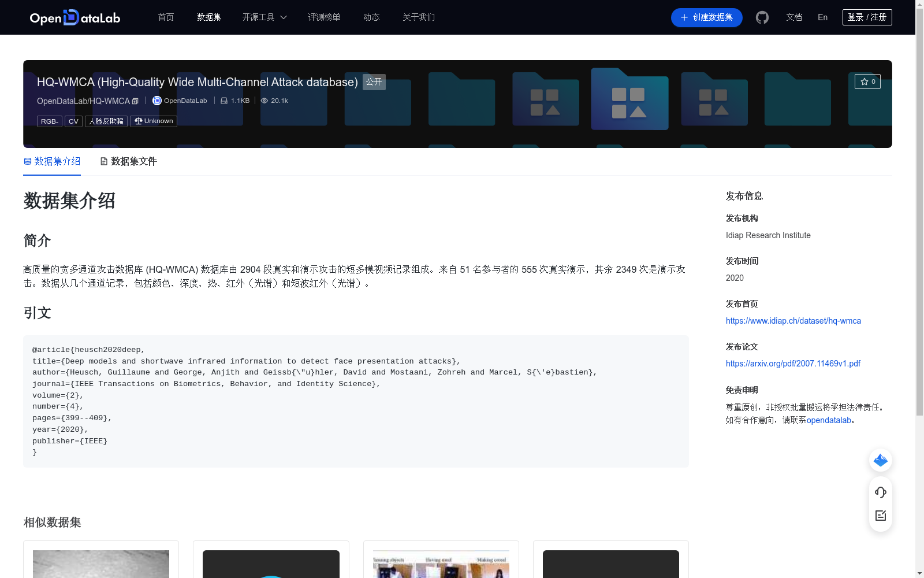Viewport: 924px width, 578px height.
Task: Click the 20.1k view count
Action: click(x=280, y=101)
